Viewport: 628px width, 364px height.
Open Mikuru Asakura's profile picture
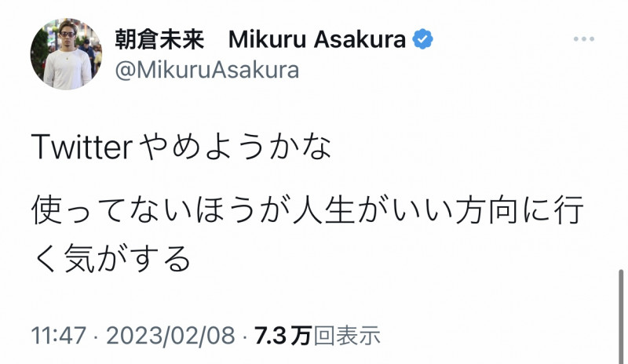pos(68,54)
